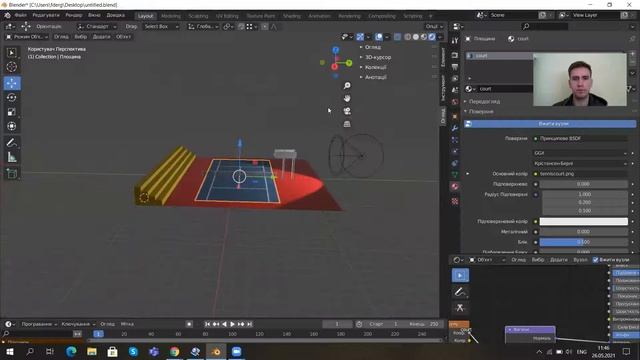Pick the Scale tool

[11, 112]
